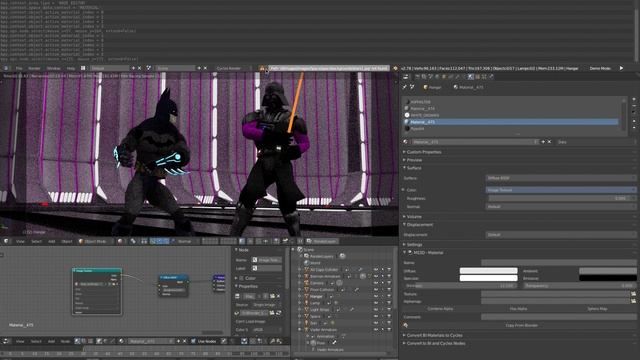Expand Volume panel

(x=413, y=216)
